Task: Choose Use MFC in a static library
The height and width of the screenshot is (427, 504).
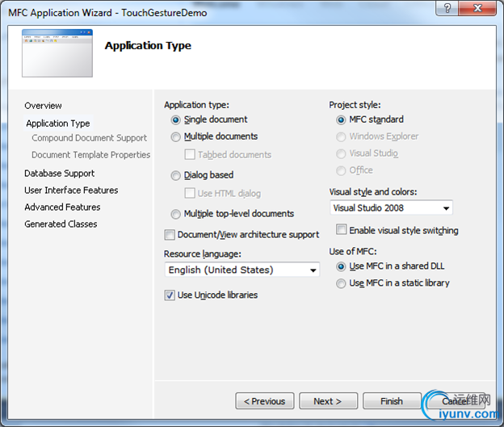Action: pos(341,283)
